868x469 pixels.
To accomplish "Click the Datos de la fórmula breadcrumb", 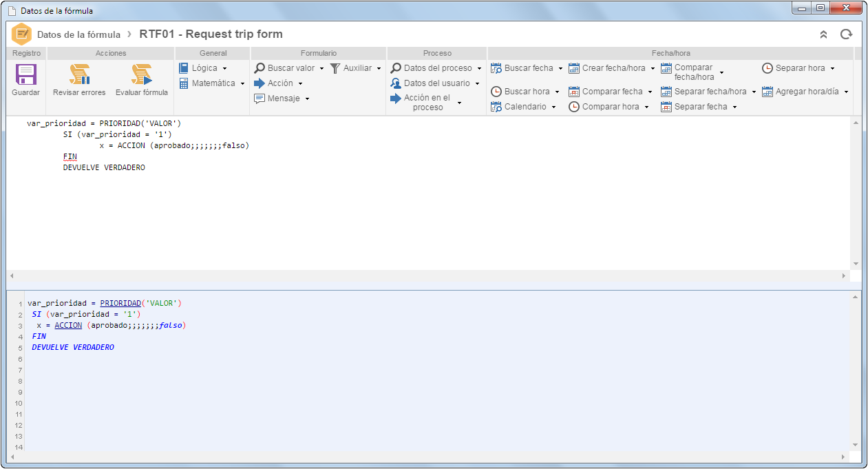I will pyautogui.click(x=78, y=34).
